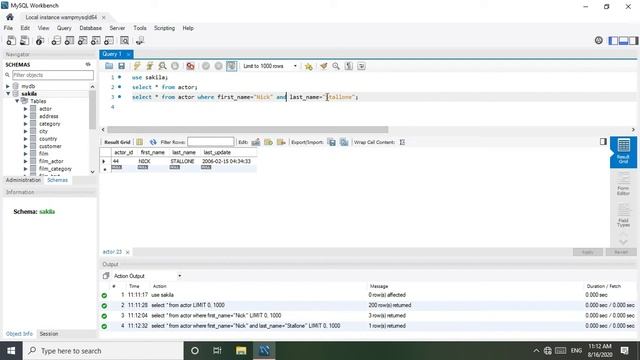Select the Object Info tab

pyautogui.click(x=19, y=333)
